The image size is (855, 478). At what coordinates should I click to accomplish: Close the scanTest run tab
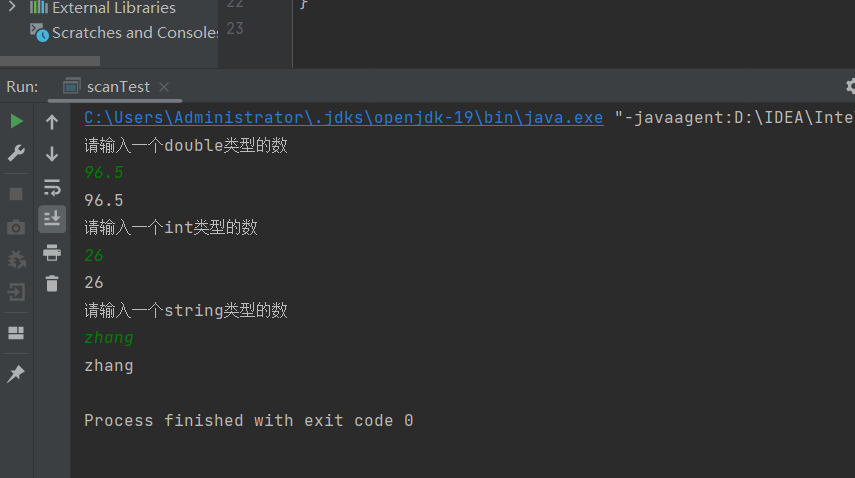pos(164,87)
